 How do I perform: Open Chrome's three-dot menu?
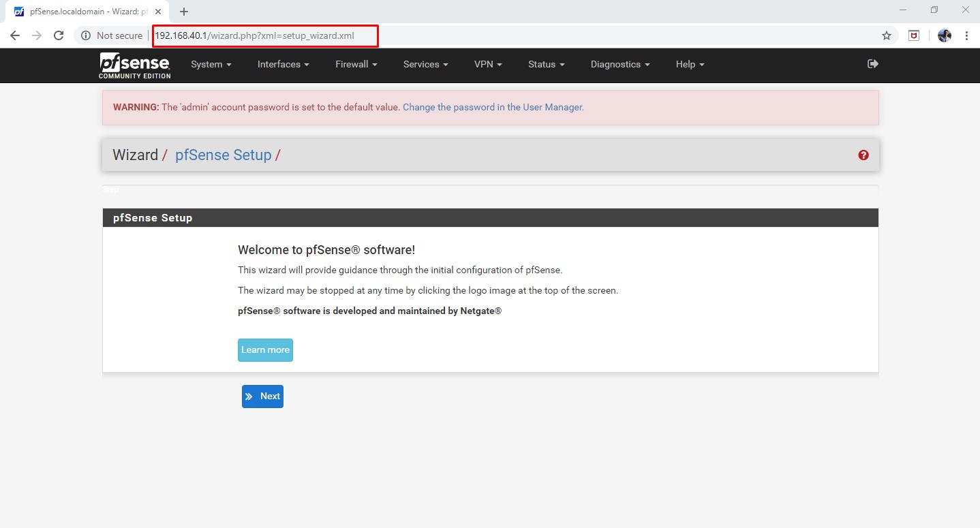point(966,35)
